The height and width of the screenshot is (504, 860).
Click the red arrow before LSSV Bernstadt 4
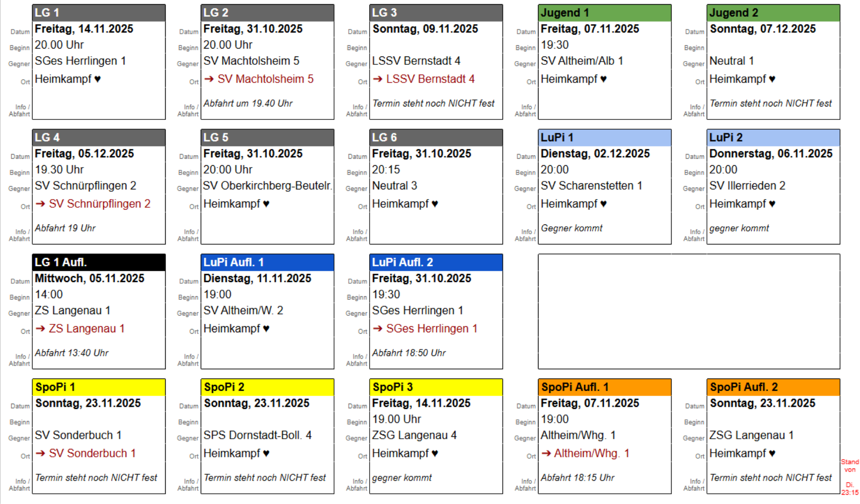pos(378,79)
